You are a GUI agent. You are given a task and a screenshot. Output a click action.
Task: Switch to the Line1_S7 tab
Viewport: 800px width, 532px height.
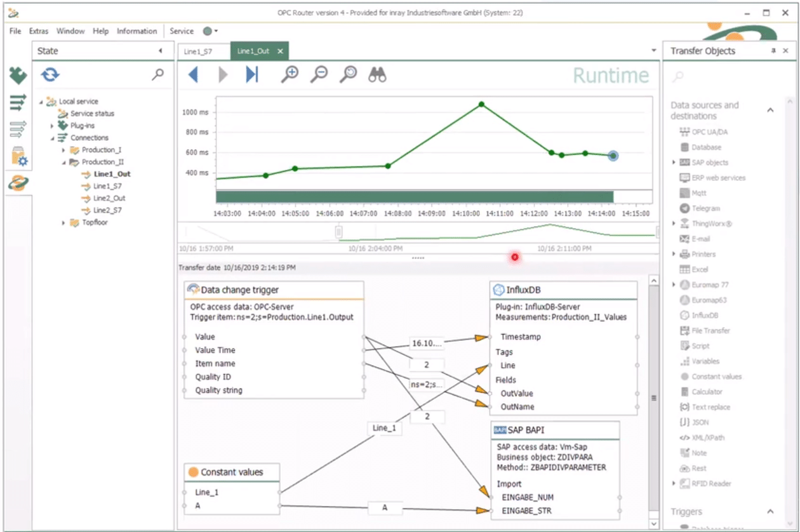[x=197, y=52]
